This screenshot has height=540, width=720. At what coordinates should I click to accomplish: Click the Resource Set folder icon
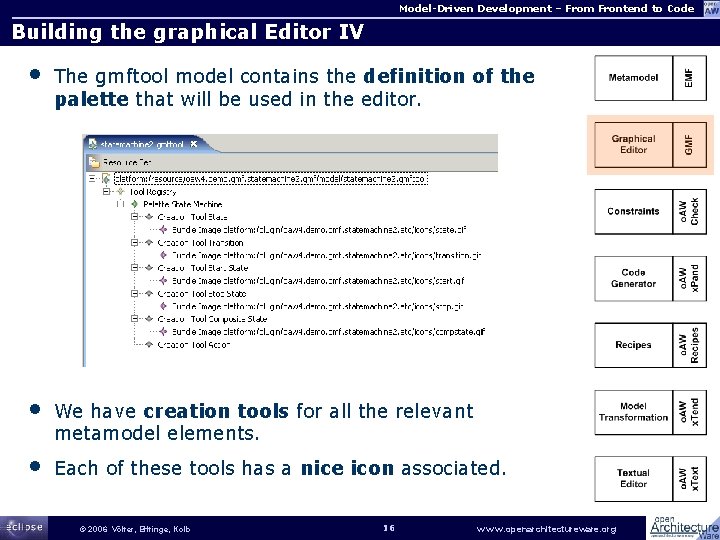click(94, 162)
